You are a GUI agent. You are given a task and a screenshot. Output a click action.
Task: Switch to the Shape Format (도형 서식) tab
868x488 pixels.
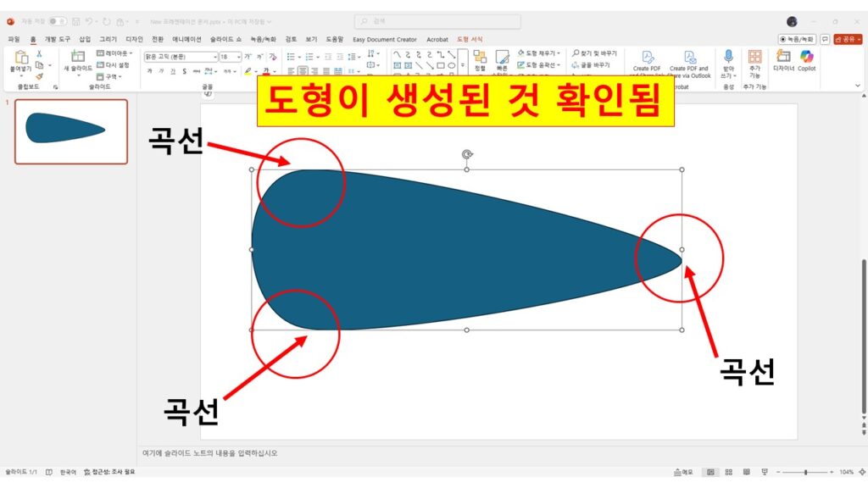(x=469, y=39)
